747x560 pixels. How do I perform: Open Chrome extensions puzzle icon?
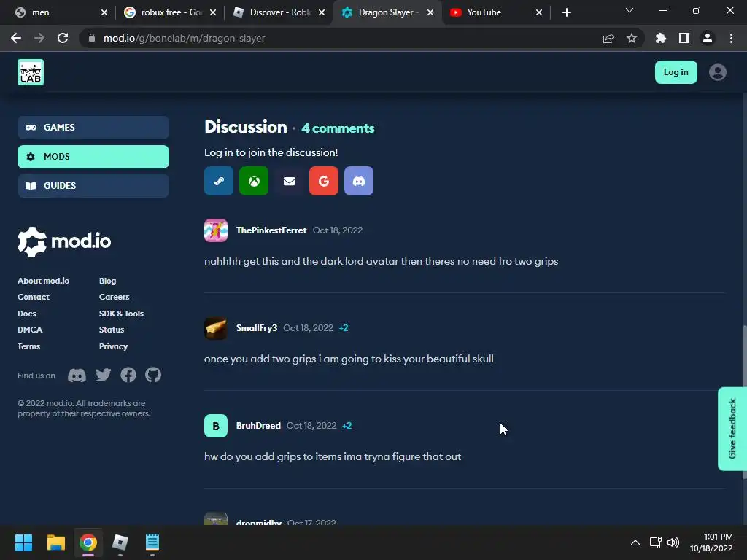click(661, 38)
